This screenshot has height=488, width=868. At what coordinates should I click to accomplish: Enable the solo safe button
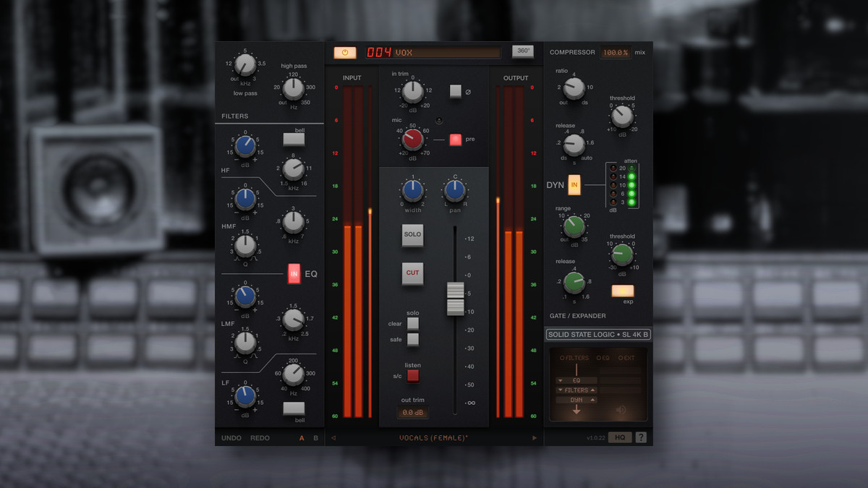(413, 338)
